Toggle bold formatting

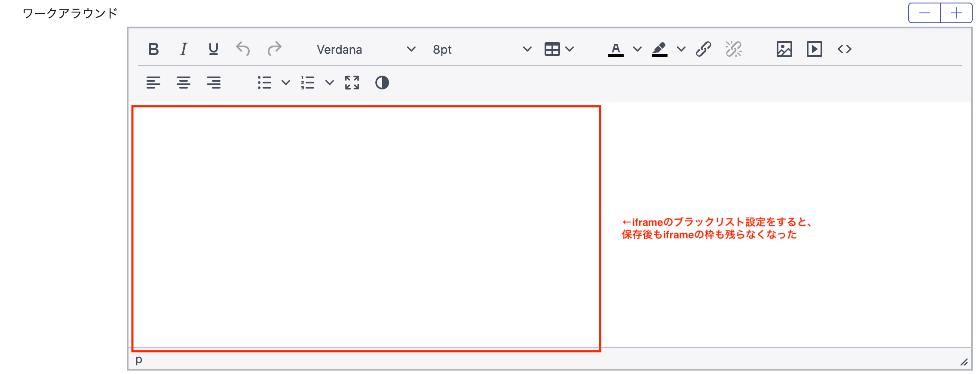click(153, 49)
